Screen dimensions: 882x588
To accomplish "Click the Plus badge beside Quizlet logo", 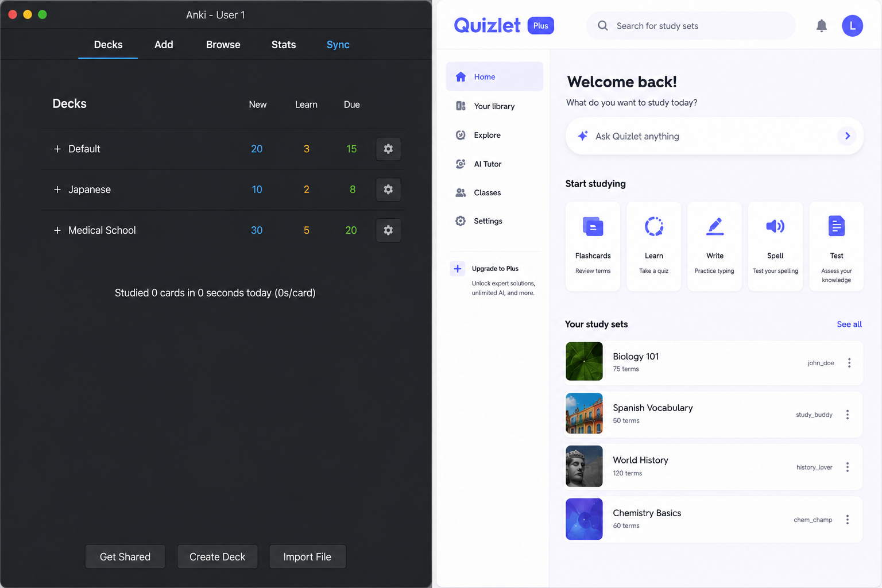I will pyautogui.click(x=540, y=26).
